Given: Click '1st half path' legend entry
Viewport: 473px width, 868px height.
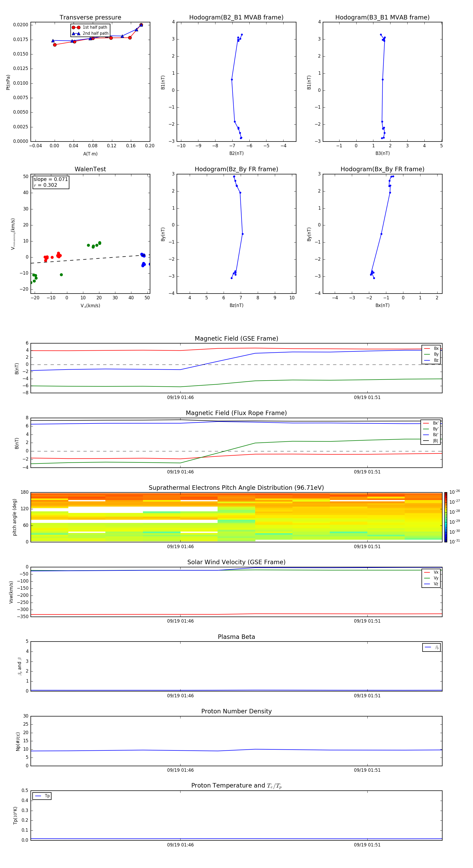Looking at the screenshot, I should (x=90, y=27).
